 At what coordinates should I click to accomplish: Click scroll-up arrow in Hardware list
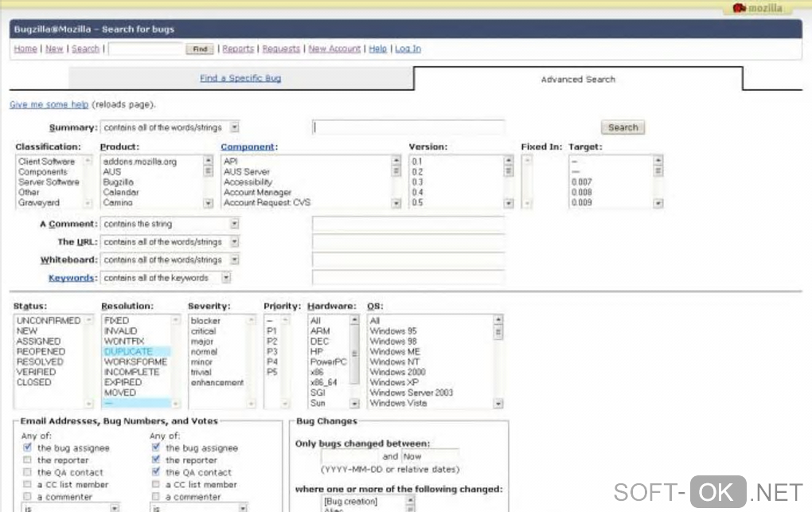pyautogui.click(x=355, y=320)
